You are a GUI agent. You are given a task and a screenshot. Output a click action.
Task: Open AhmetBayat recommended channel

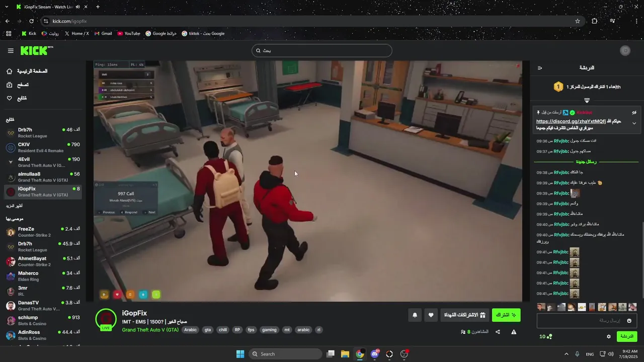[x=43, y=261]
